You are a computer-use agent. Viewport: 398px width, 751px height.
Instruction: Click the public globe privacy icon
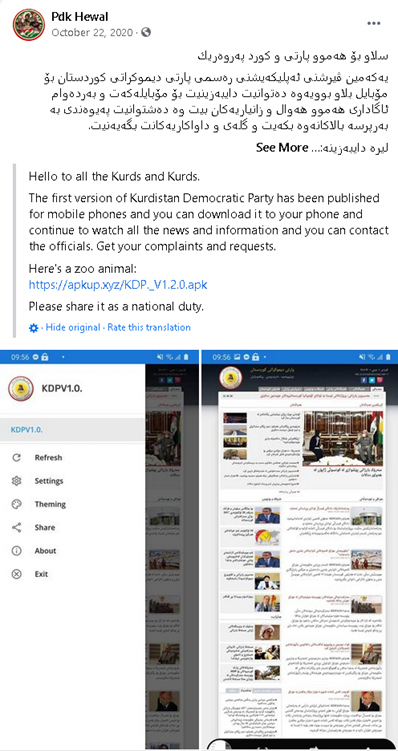pyautogui.click(x=146, y=32)
